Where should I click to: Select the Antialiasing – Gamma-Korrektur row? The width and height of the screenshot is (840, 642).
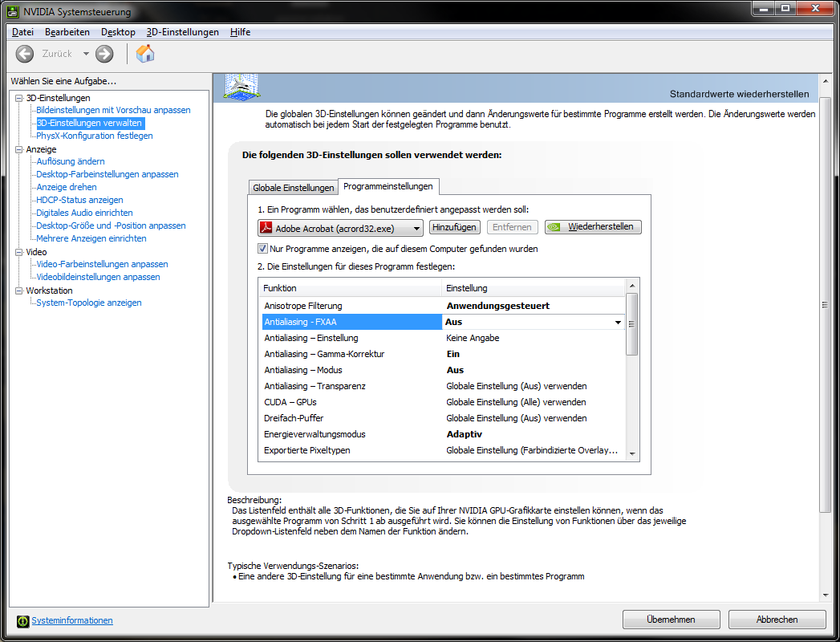pyautogui.click(x=443, y=354)
